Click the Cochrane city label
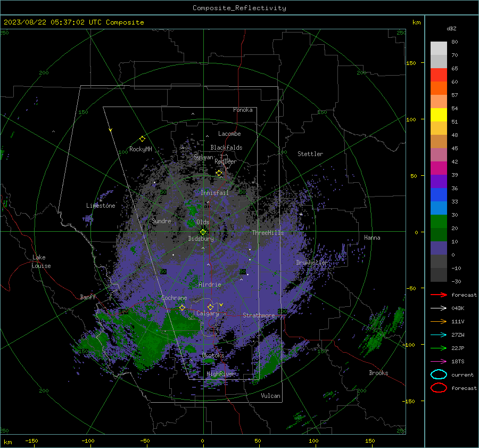Screen dimensions: 479x448 (174, 298)
